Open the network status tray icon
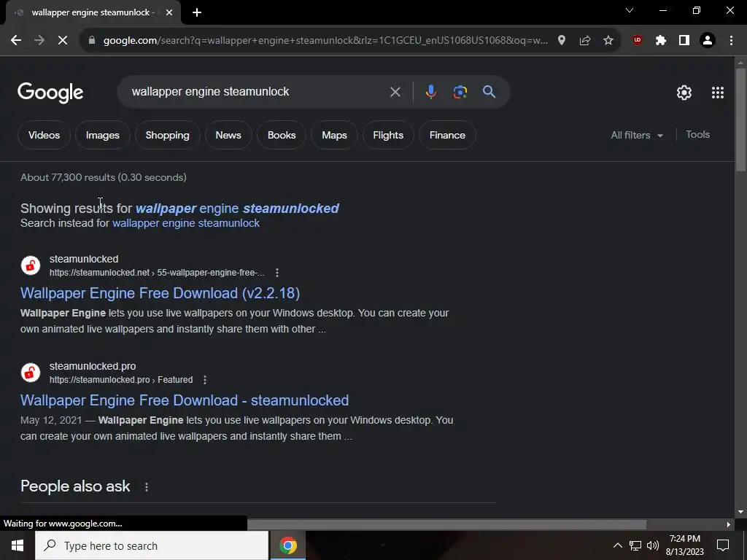Image resolution: width=747 pixels, height=560 pixels. (x=635, y=545)
